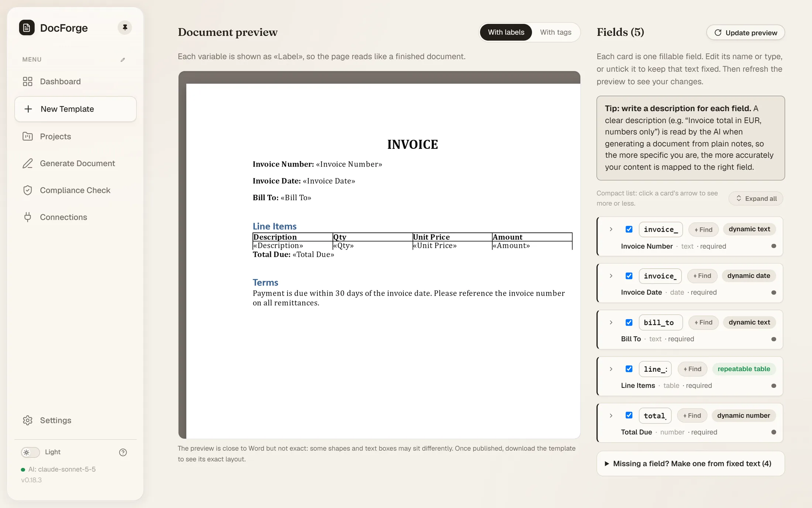Uncheck the Invoice Date field checkbox
812x508 pixels.
[629, 276]
